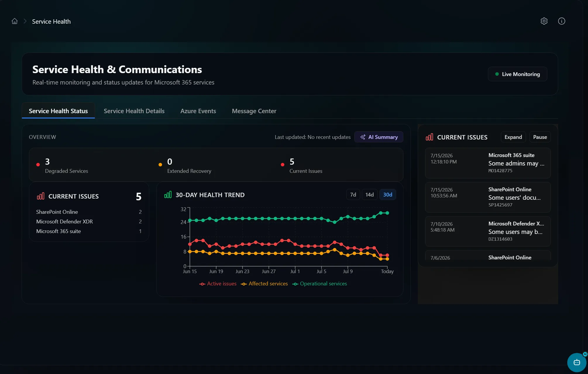This screenshot has width=588, height=374.
Task: Click bar chart icon beside 30-Day Health Trend
Action: tap(168, 195)
